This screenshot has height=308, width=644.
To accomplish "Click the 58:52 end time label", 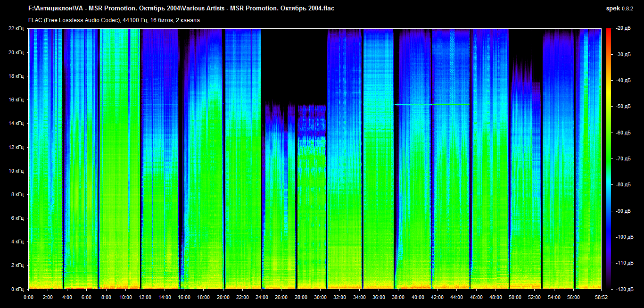I will point(602,298).
